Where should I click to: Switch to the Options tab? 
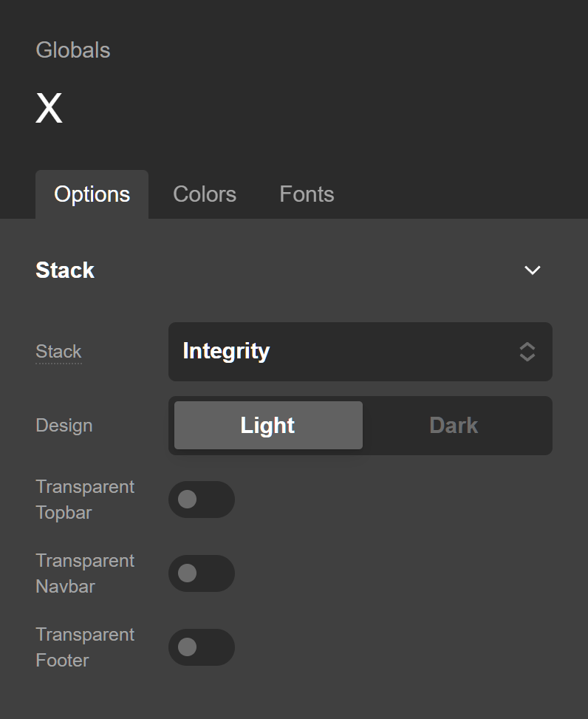click(x=92, y=194)
